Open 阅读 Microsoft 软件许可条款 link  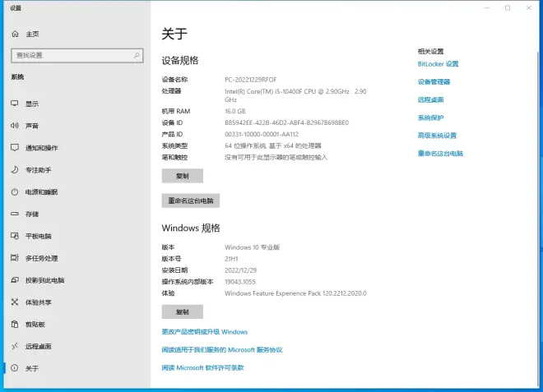(x=202, y=368)
